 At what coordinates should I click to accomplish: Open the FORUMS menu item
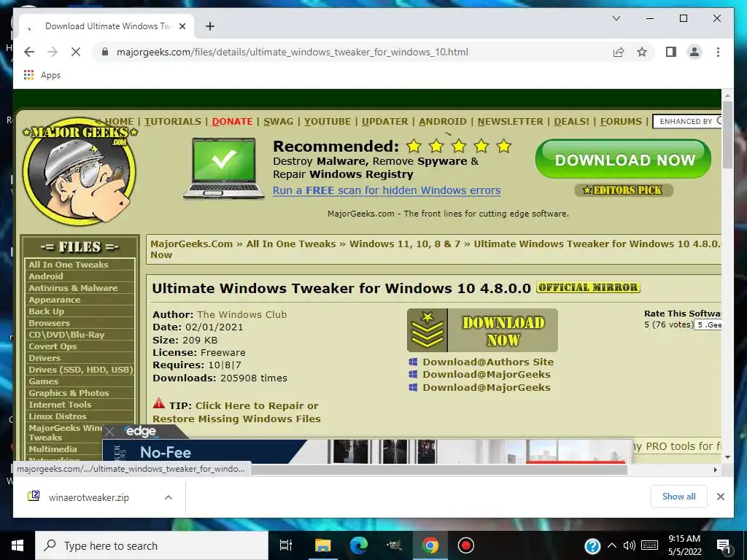[621, 122]
